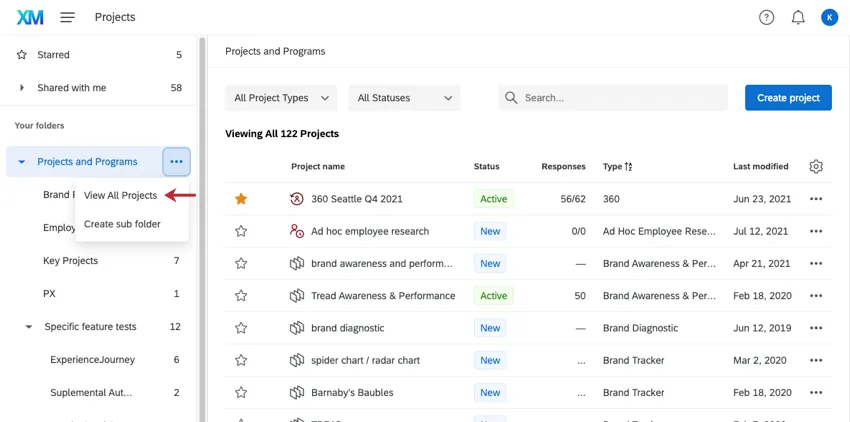Open the user account avatar

[829, 17]
